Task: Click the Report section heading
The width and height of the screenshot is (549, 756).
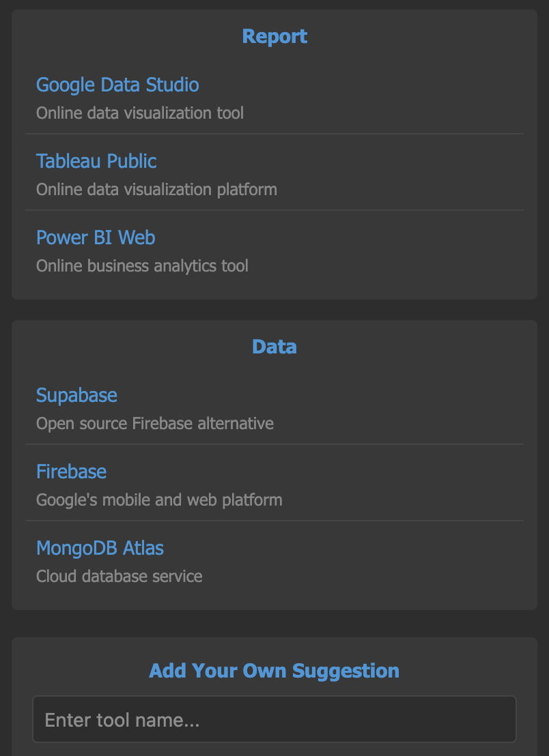Action: coord(274,36)
